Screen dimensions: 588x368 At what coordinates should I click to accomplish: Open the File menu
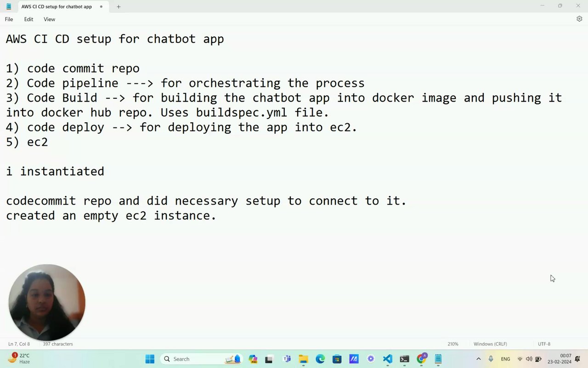pyautogui.click(x=9, y=19)
